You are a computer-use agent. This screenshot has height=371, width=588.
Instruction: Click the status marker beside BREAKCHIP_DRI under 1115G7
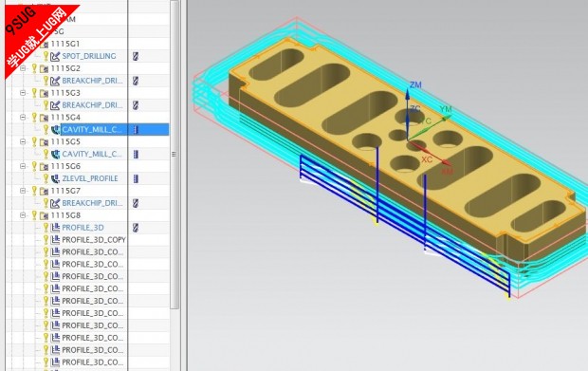tap(46, 203)
